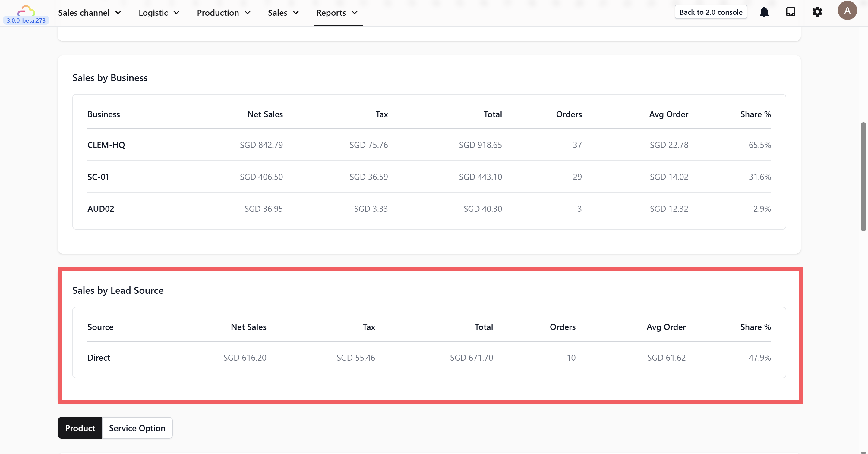The width and height of the screenshot is (868, 454).
Task: Open the settings gear
Action: [817, 12]
